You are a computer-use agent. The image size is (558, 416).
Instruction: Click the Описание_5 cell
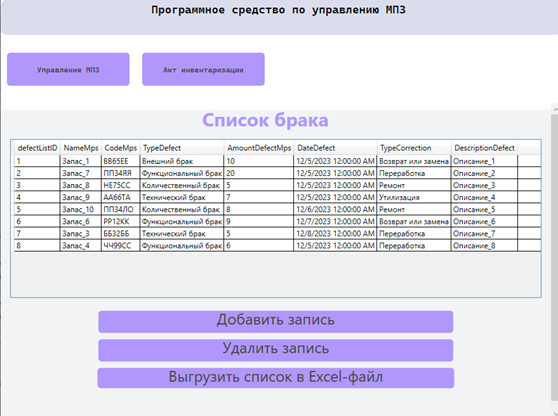coord(484,210)
